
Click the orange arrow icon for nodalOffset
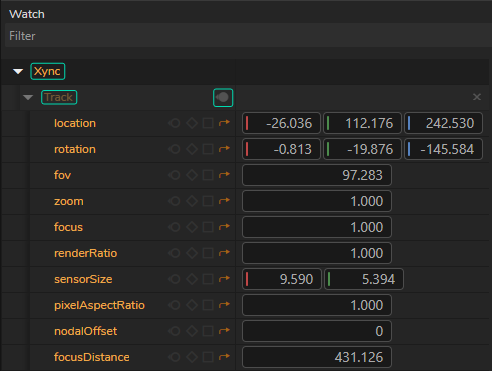pyautogui.click(x=224, y=331)
